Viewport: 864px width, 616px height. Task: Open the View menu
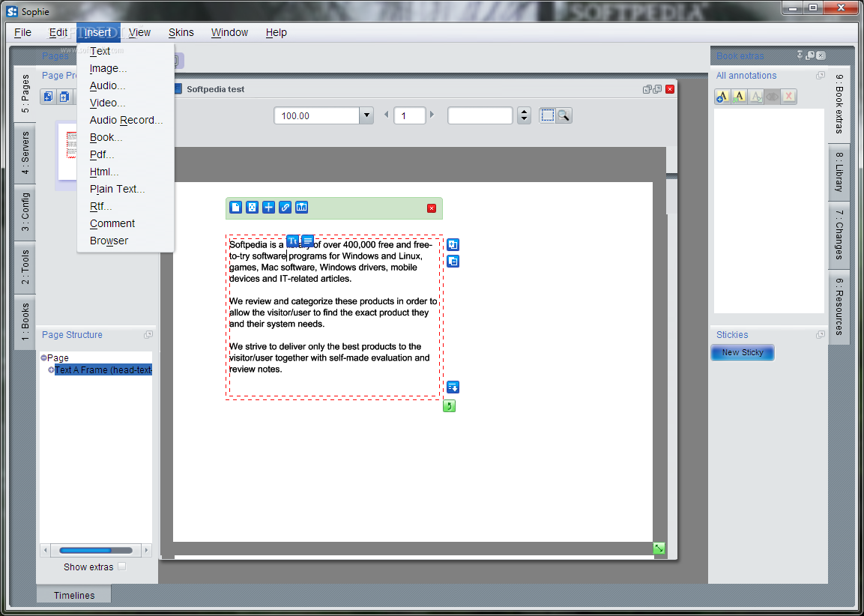pyautogui.click(x=139, y=32)
